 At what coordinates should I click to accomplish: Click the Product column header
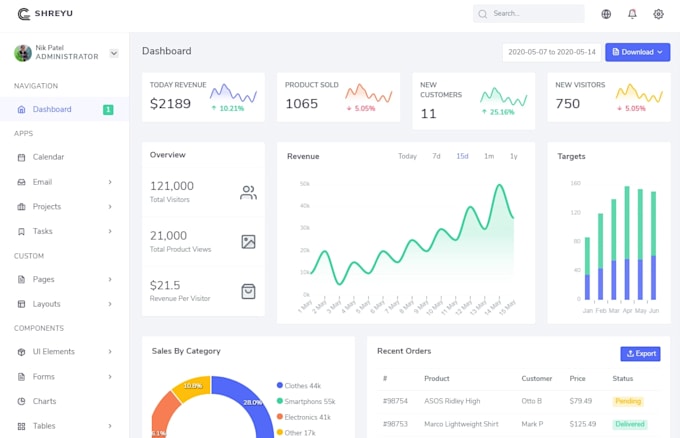coord(437,379)
